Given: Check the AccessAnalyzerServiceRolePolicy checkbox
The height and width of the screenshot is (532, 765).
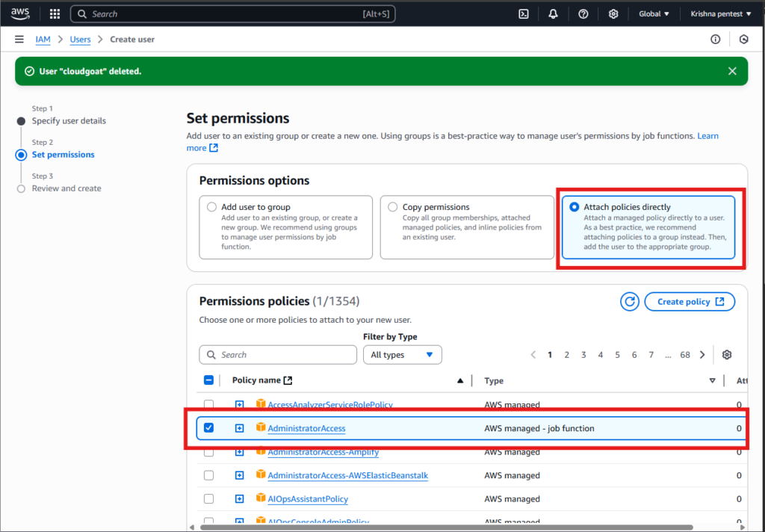Looking at the screenshot, I should [208, 404].
